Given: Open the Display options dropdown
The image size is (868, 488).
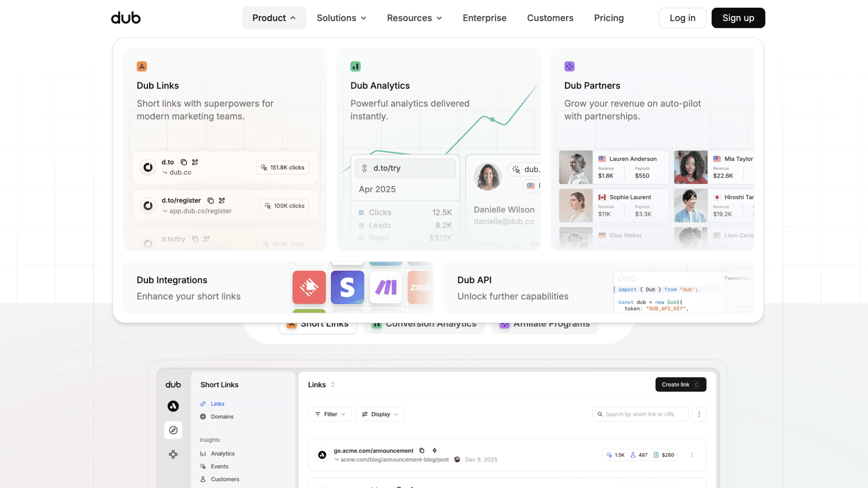Looking at the screenshot, I should 380,414.
